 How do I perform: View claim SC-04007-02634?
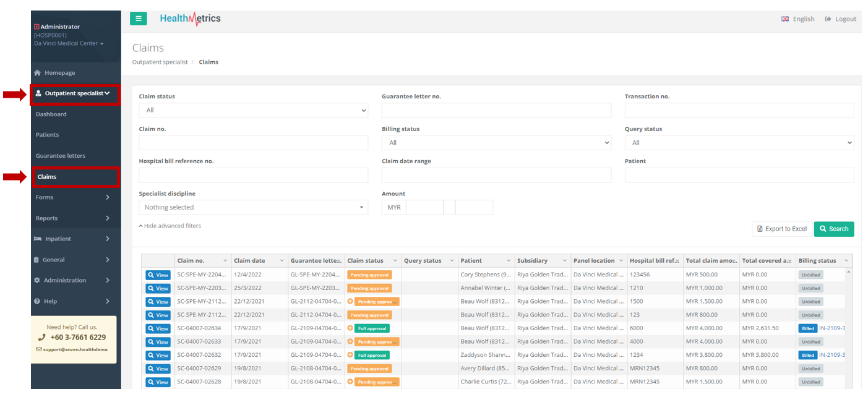point(158,328)
